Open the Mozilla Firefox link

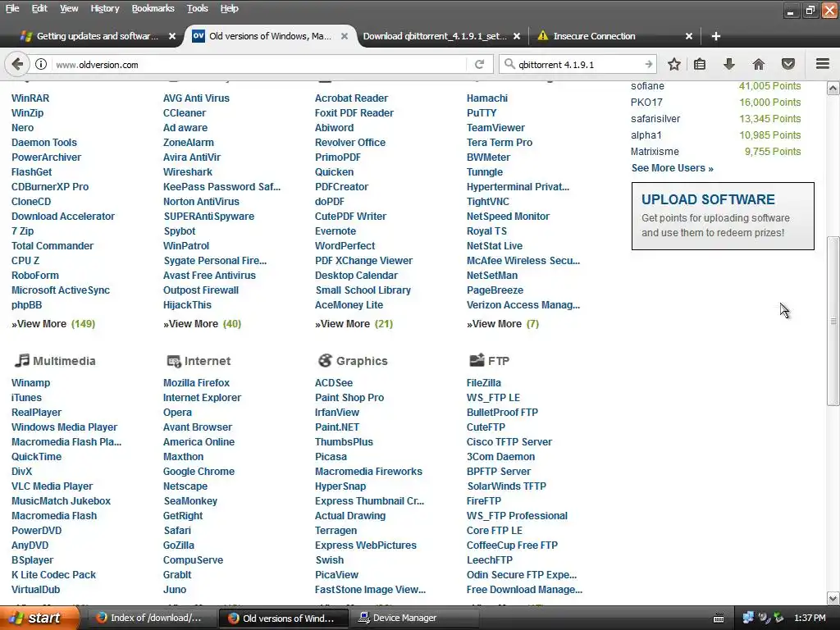pyautogui.click(x=196, y=382)
